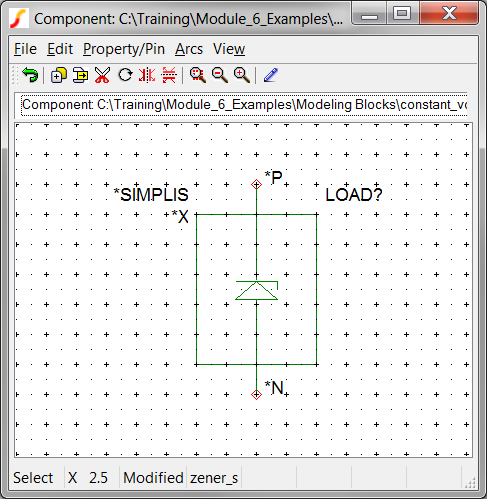Zoom out using the minus magnifier icon
Image resolution: width=487 pixels, height=499 pixels.
point(220,75)
